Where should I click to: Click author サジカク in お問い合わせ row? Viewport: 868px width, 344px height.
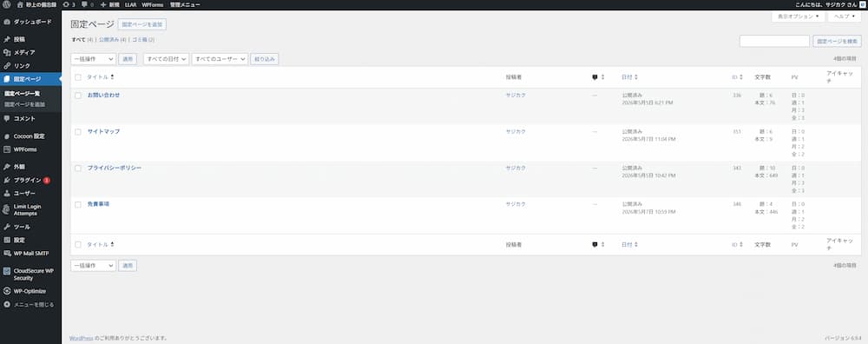tap(516, 96)
